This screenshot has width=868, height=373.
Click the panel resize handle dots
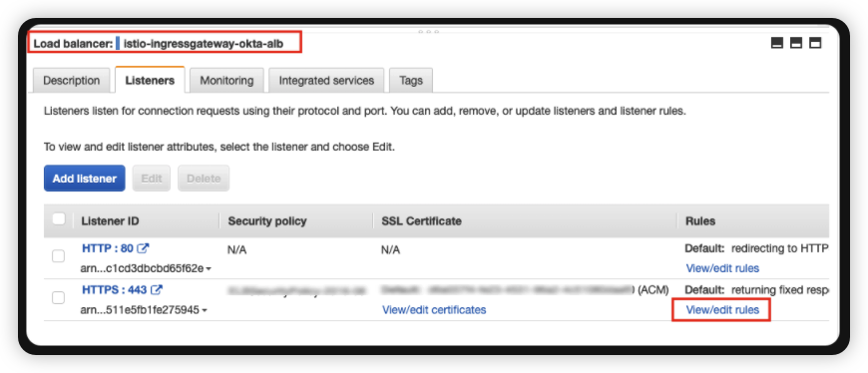(429, 32)
